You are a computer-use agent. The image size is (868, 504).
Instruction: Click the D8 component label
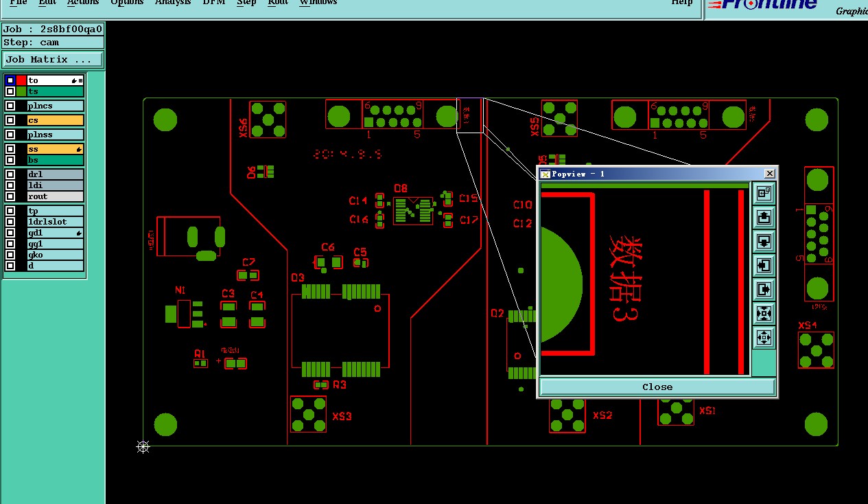[x=401, y=188]
